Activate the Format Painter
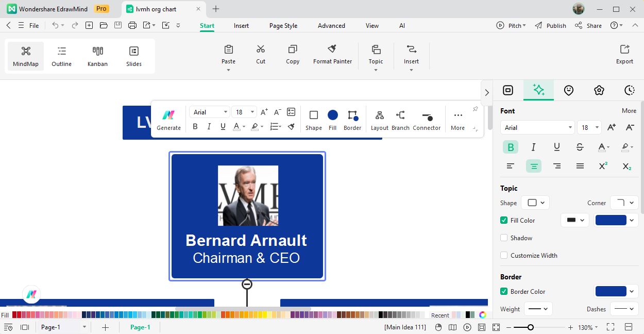Image resolution: width=644 pixels, height=334 pixels. (x=332, y=54)
